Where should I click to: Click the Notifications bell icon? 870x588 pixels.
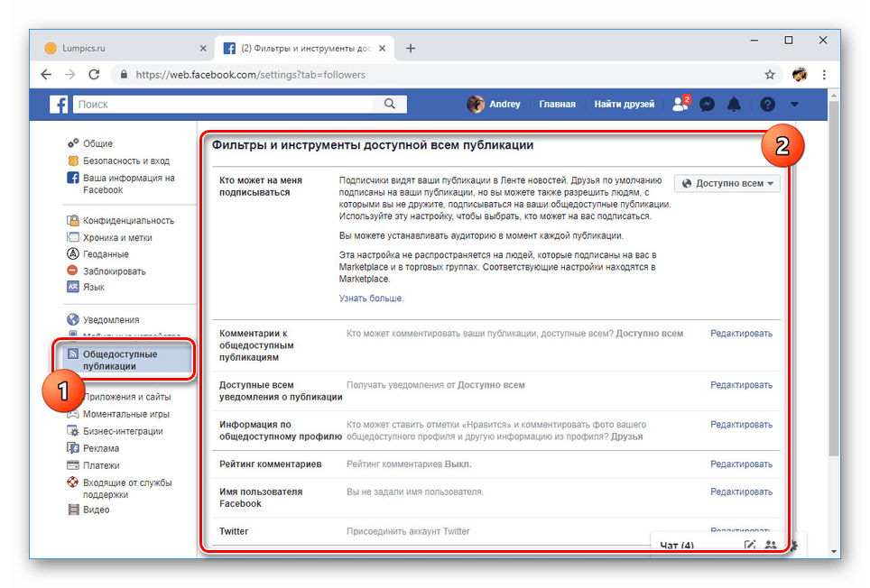pos(734,104)
